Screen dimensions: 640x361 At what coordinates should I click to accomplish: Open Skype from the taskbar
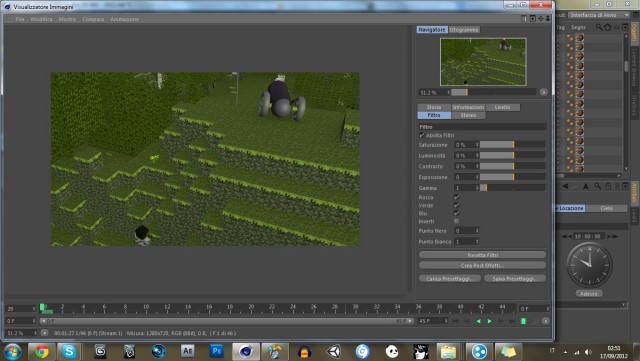(x=69, y=351)
